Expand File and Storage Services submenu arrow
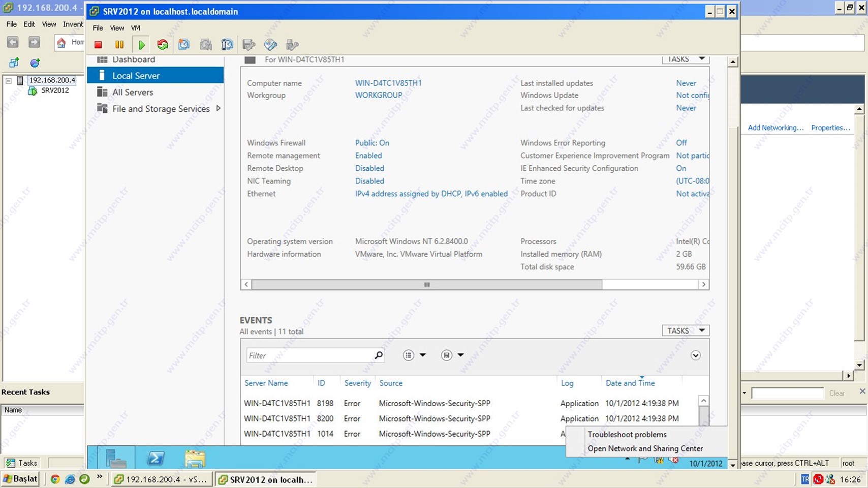The height and width of the screenshot is (488, 868). point(218,108)
